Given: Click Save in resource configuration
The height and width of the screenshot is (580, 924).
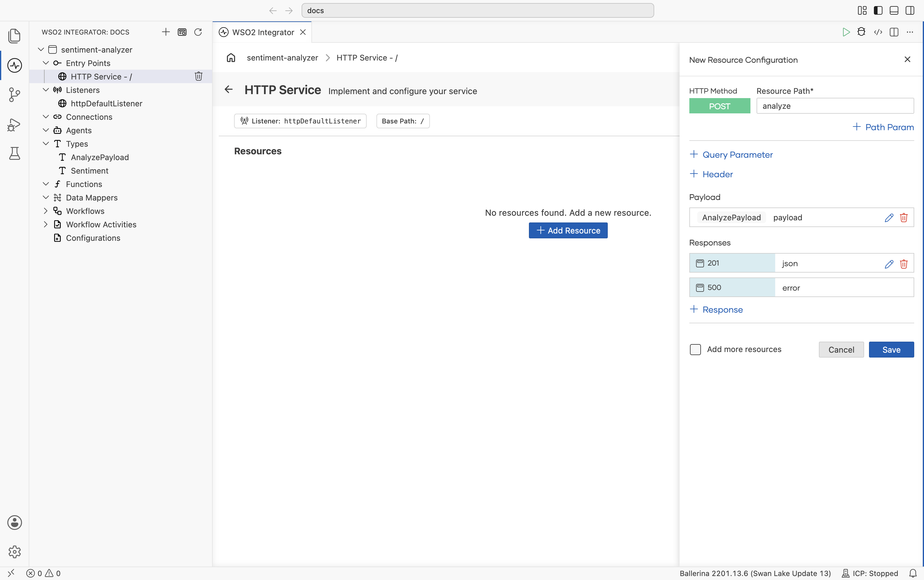Looking at the screenshot, I should (891, 350).
